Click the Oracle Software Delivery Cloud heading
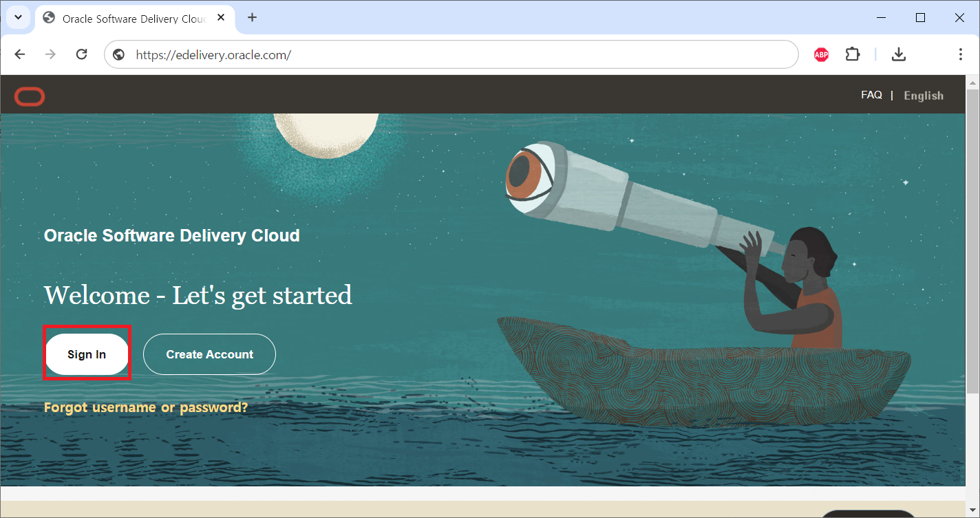This screenshot has width=980, height=518. 172,235
